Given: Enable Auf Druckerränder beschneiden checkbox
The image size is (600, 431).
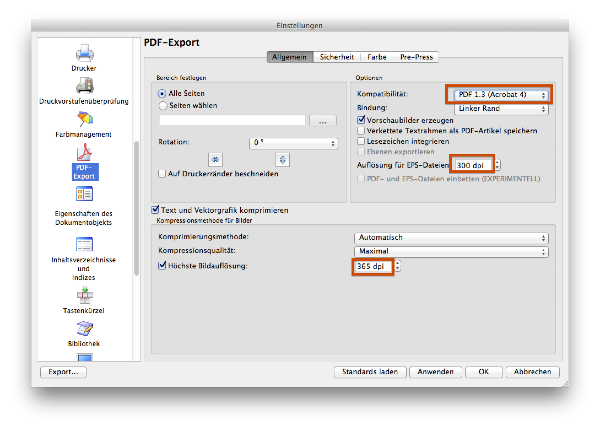Looking at the screenshot, I should tap(162, 173).
